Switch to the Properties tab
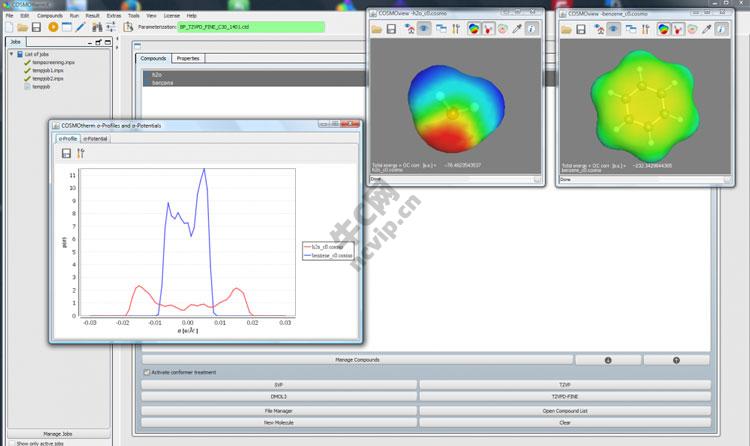 pos(188,58)
